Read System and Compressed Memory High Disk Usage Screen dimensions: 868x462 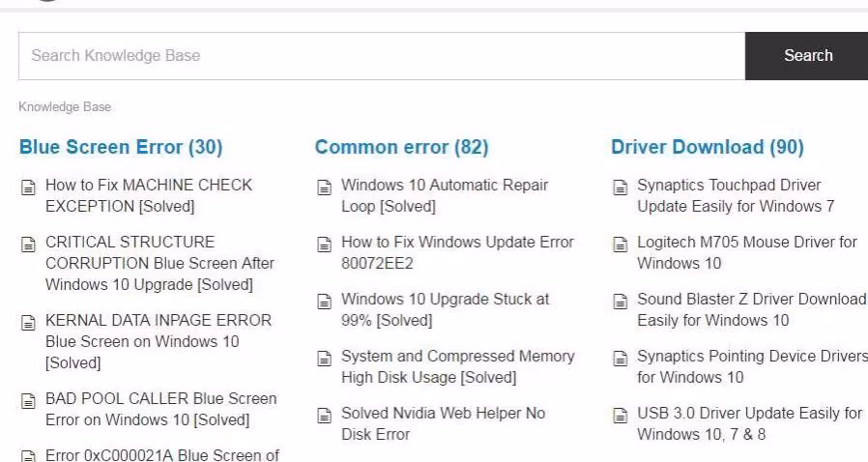[457, 366]
